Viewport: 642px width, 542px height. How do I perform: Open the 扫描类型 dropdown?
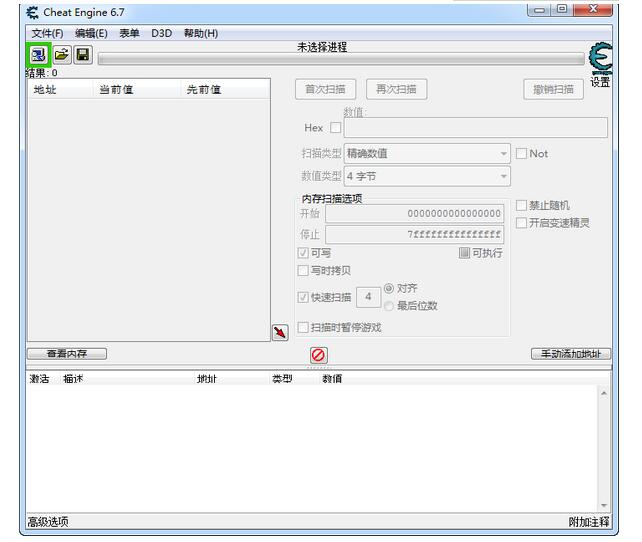(427, 154)
